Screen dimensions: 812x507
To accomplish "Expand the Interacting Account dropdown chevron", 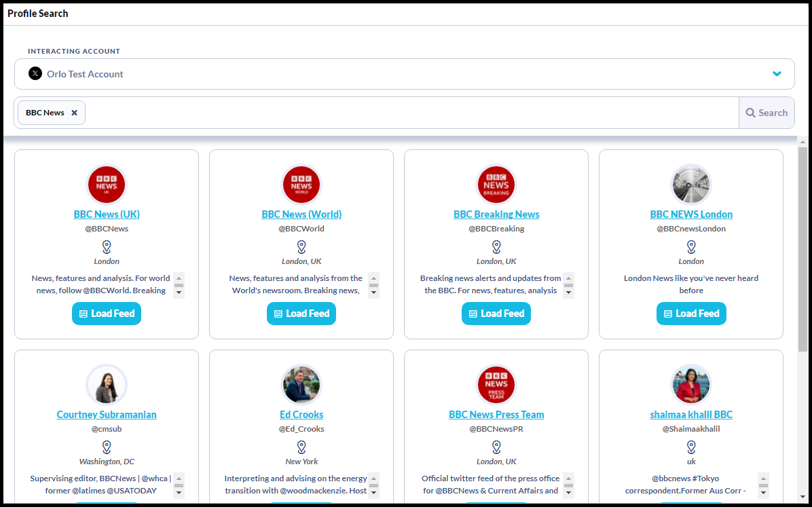I will click(x=777, y=73).
